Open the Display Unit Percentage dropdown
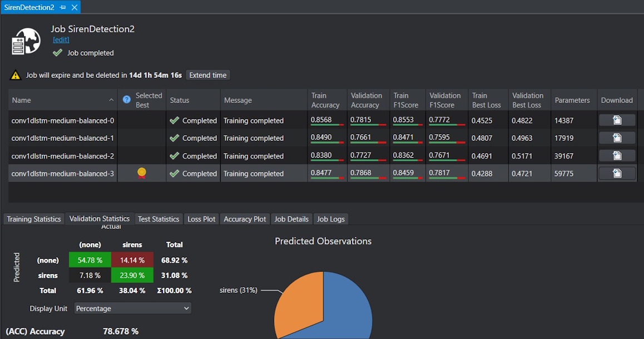Image resolution: width=644 pixels, height=339 pixels. tap(133, 308)
